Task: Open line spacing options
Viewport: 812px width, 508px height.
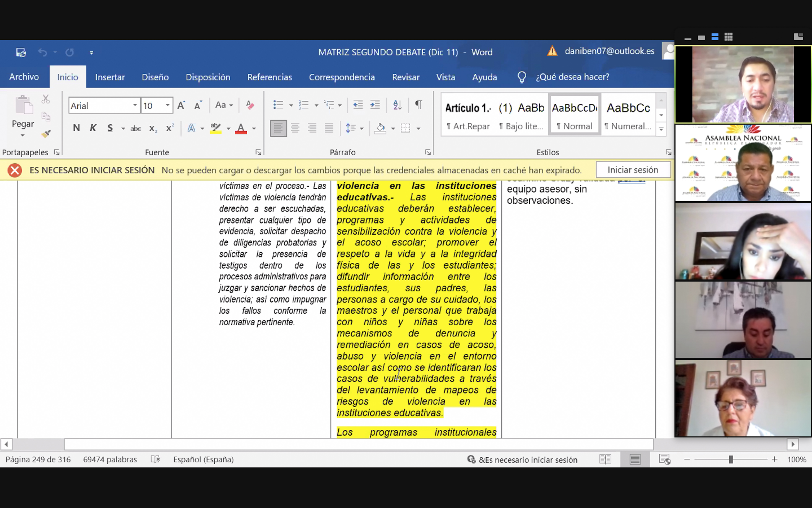Action: [354, 128]
